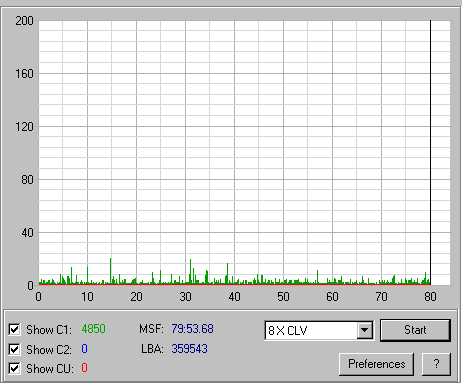Image resolution: width=462 pixels, height=384 pixels.
Task: Click the MSF label
Action: pos(152,329)
